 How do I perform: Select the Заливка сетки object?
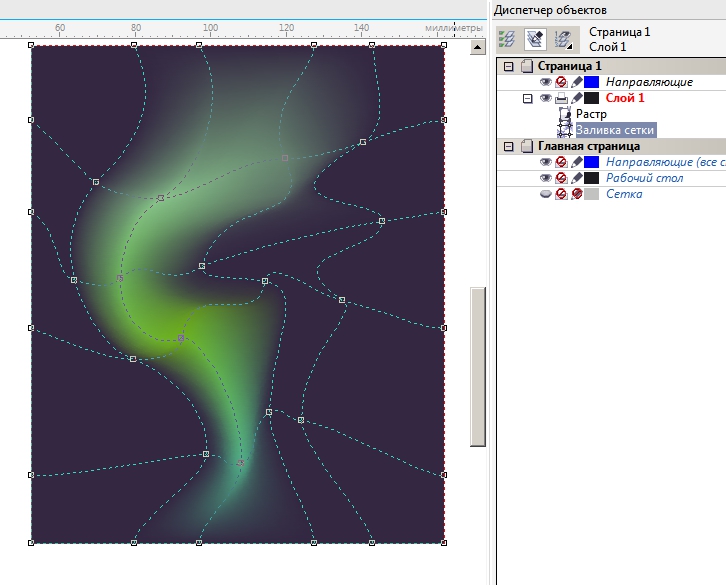point(615,130)
